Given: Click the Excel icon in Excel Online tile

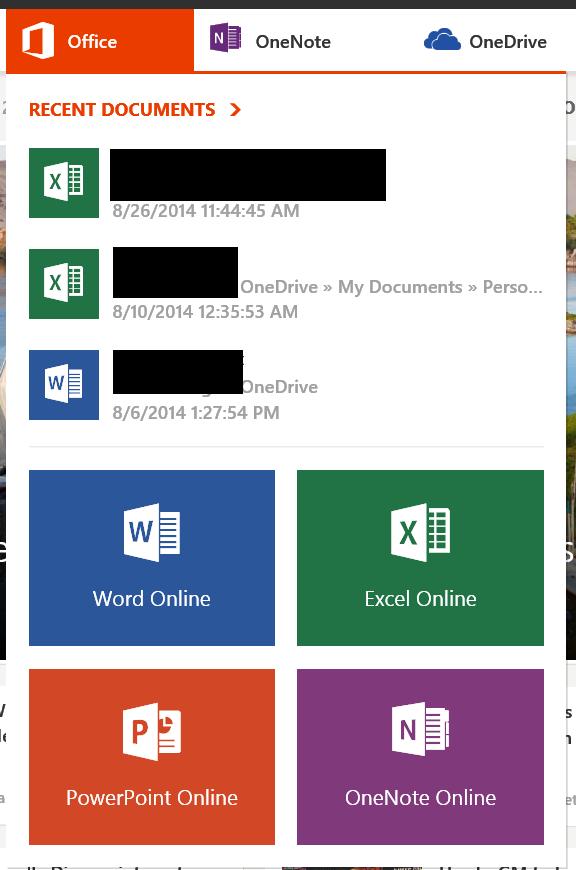Looking at the screenshot, I should point(421,532).
